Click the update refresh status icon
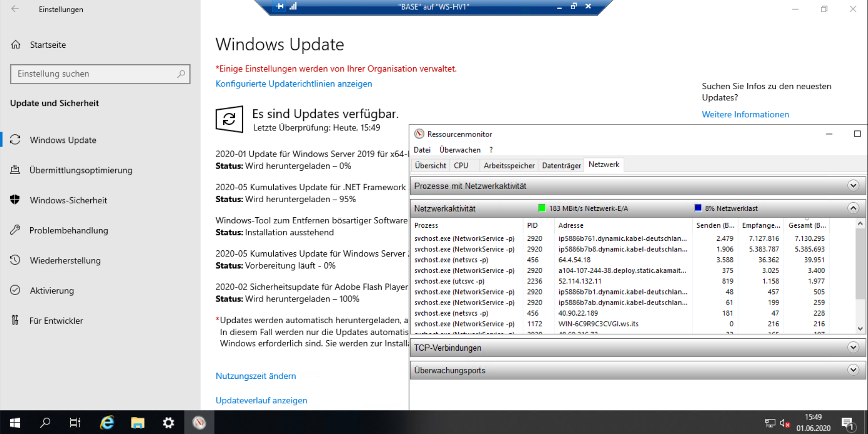The image size is (868, 434). pyautogui.click(x=230, y=119)
